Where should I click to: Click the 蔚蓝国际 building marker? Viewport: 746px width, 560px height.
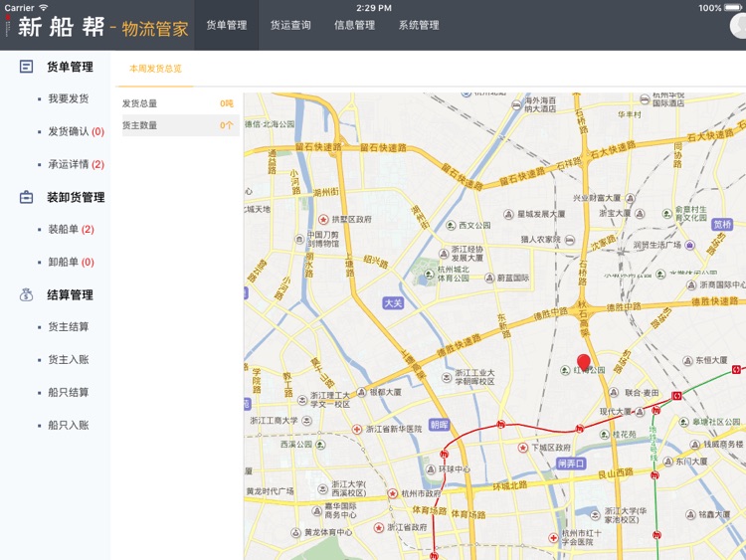489,278
